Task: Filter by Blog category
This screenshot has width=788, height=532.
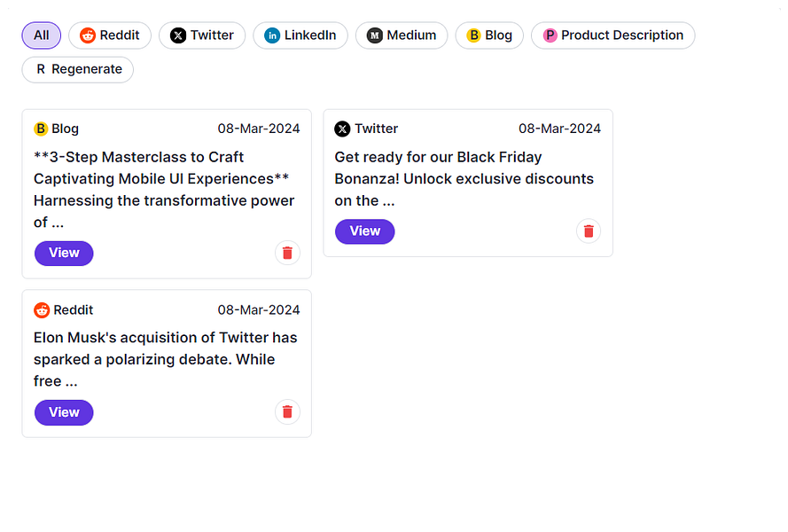Action: (x=489, y=35)
